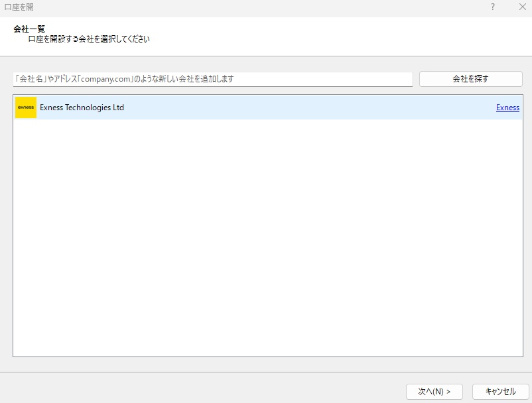This screenshot has height=403, width=532.
Task: Close the 口座を開設 dialog window
Action: coord(523,7)
